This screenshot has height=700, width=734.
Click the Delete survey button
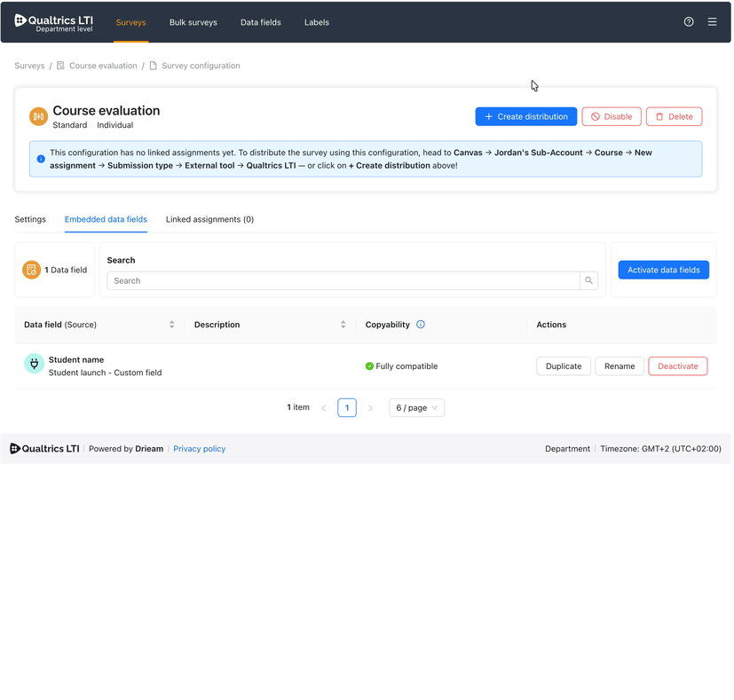[x=674, y=116]
